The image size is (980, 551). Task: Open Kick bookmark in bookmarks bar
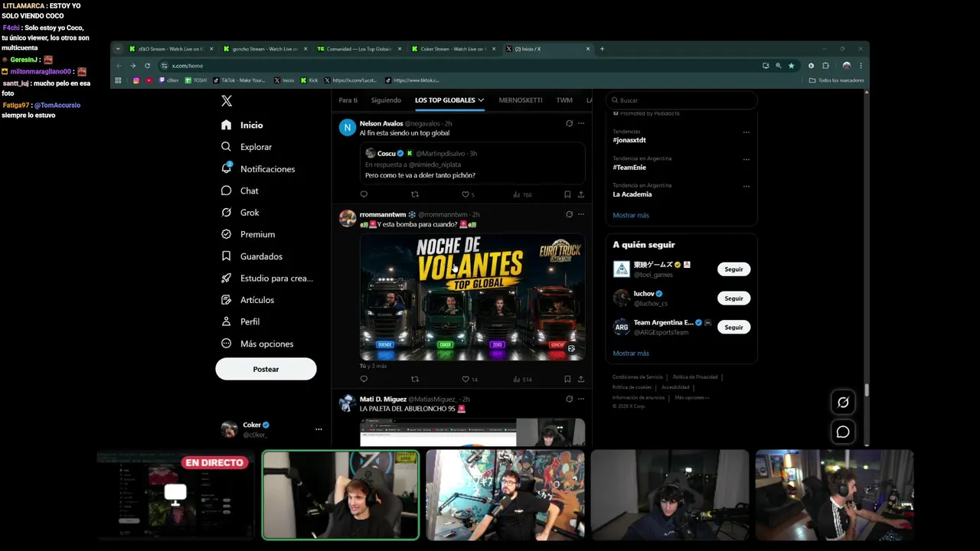click(309, 80)
